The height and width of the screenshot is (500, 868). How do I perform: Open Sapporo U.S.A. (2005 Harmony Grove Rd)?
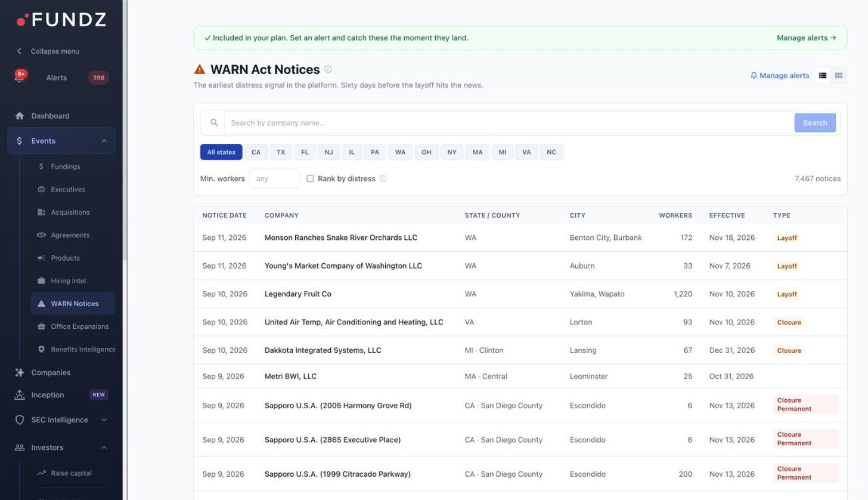click(338, 406)
